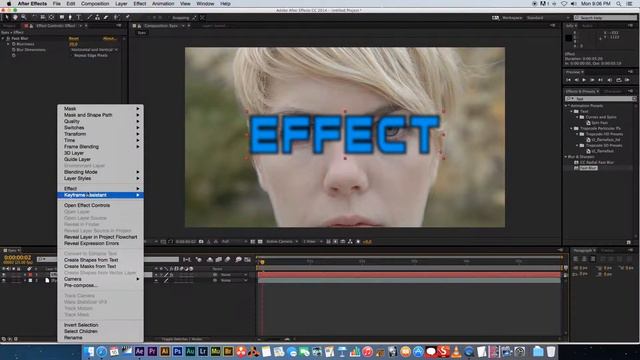Select the Puppet Pin tool
This screenshot has height=360, width=640.
128,18
